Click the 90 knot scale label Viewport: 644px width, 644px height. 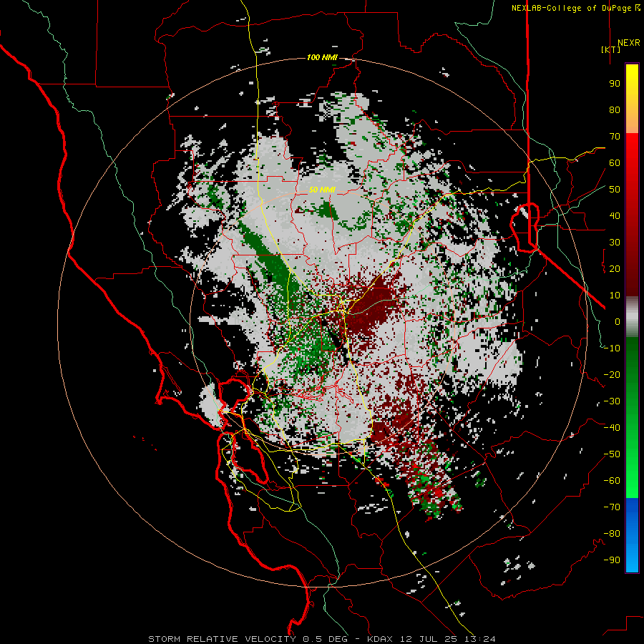[x=615, y=84]
